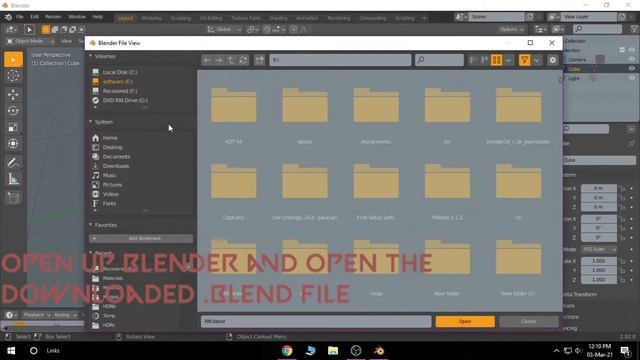This screenshot has width=640, height=360.
Task: Select the Cursor tool in Blender toolbar
Action: pyautogui.click(x=13, y=76)
